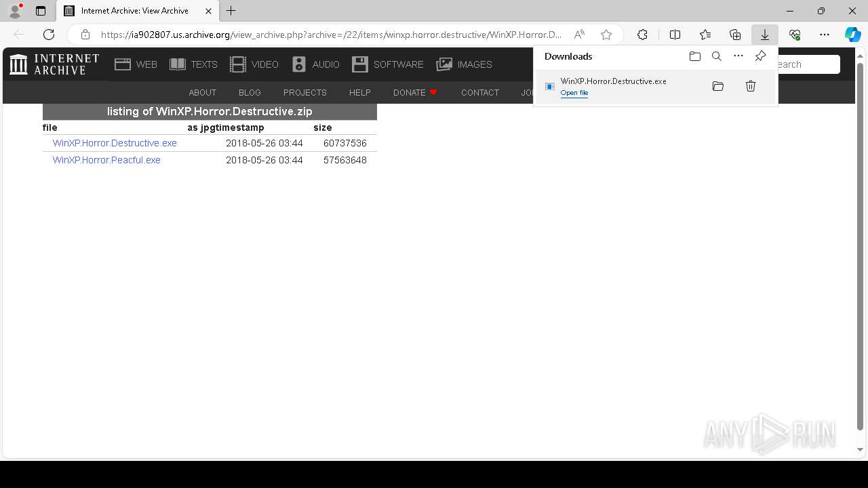View site information lock icon
This screenshot has height=488, width=868.
[85, 35]
